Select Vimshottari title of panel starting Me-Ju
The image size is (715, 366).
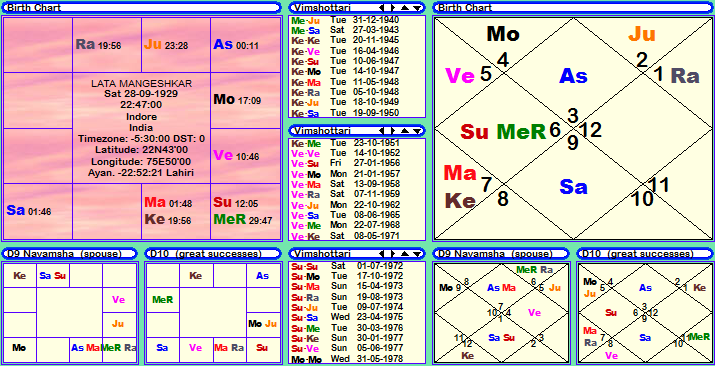pos(322,8)
